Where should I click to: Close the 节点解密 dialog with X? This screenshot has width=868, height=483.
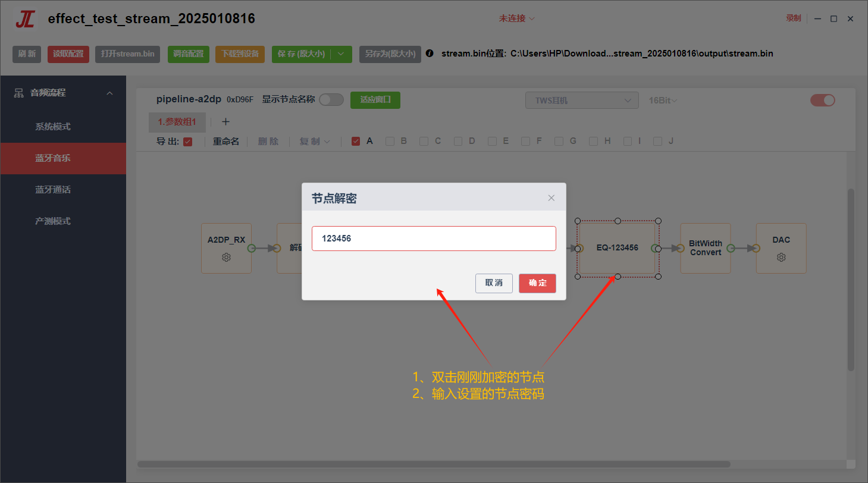[551, 198]
